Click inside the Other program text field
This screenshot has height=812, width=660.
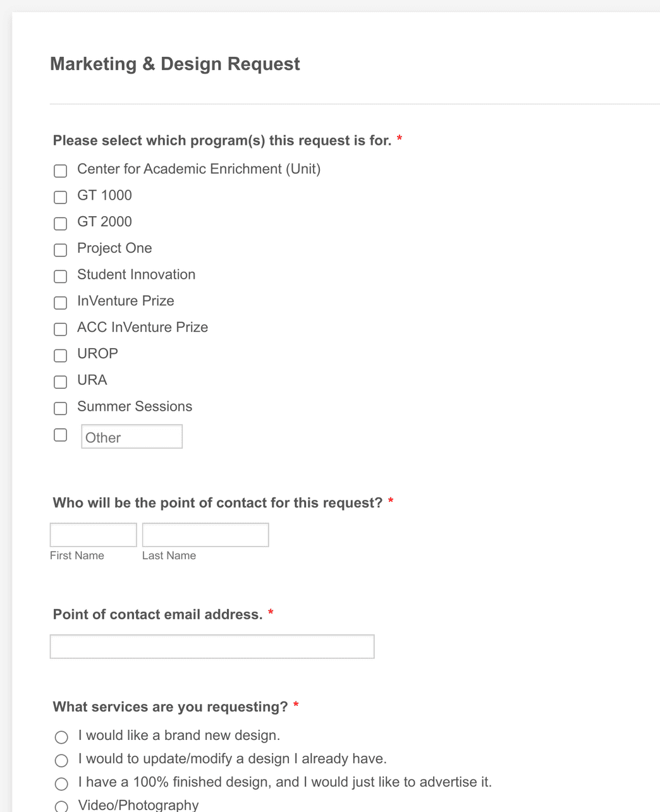pyautogui.click(x=131, y=436)
